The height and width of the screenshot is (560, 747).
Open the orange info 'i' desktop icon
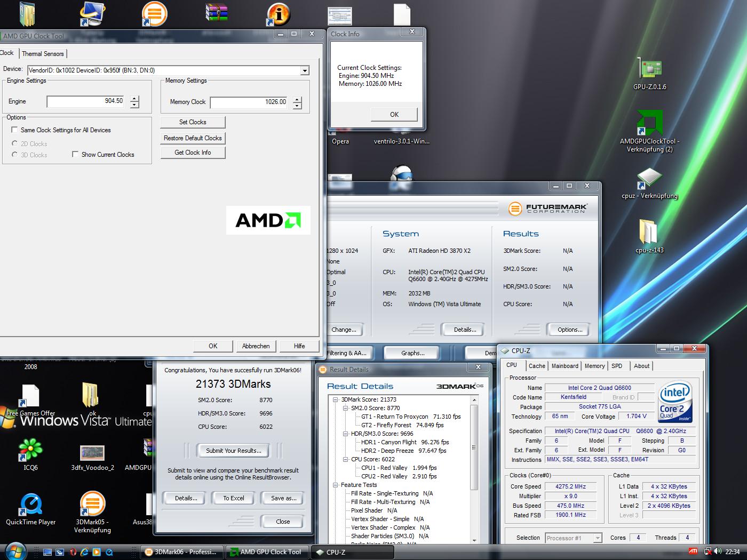click(278, 14)
